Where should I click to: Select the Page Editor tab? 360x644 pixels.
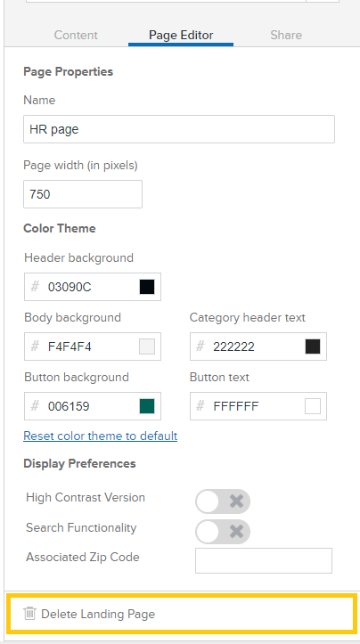(181, 35)
